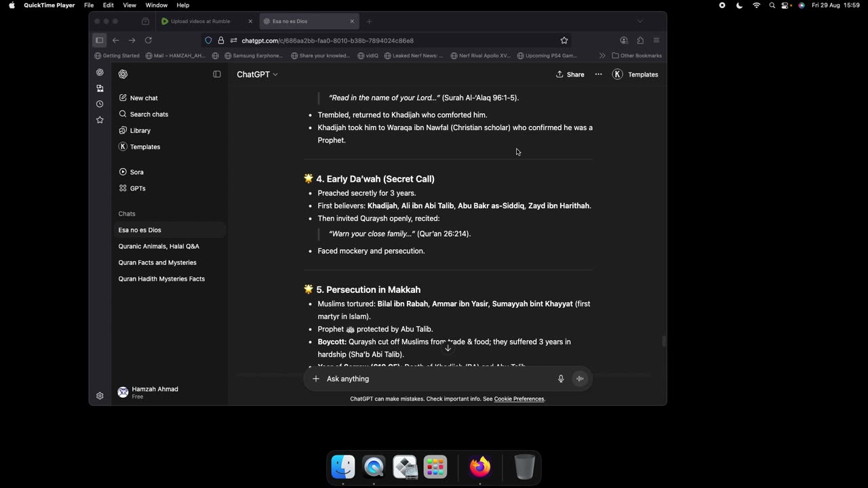This screenshot has height=488, width=868.
Task: Bookmark this page with the star icon
Action: (x=564, y=40)
